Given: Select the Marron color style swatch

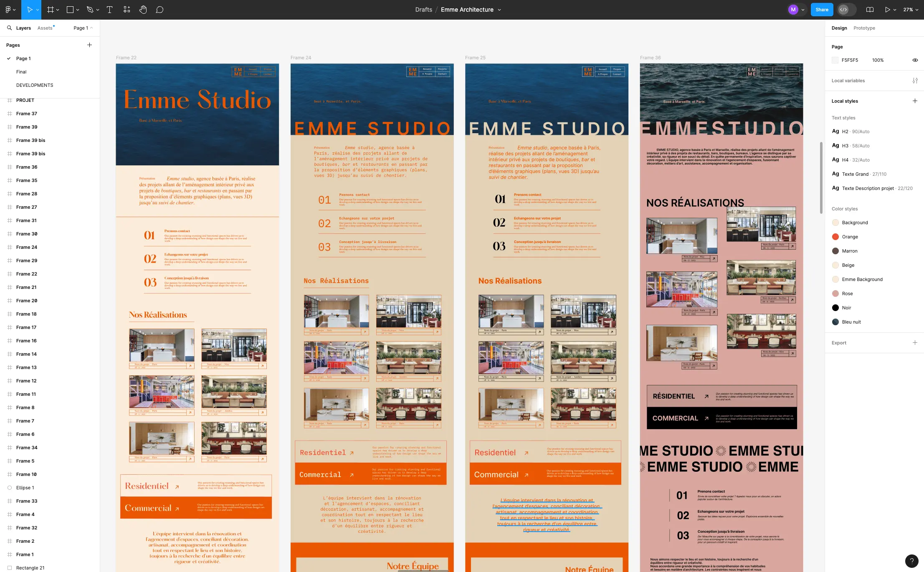Looking at the screenshot, I should 835,251.
